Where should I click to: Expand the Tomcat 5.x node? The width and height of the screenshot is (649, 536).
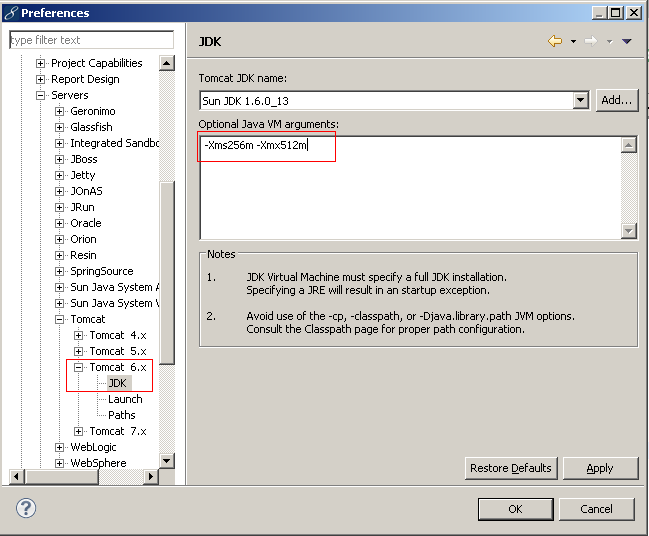pyautogui.click(x=79, y=351)
